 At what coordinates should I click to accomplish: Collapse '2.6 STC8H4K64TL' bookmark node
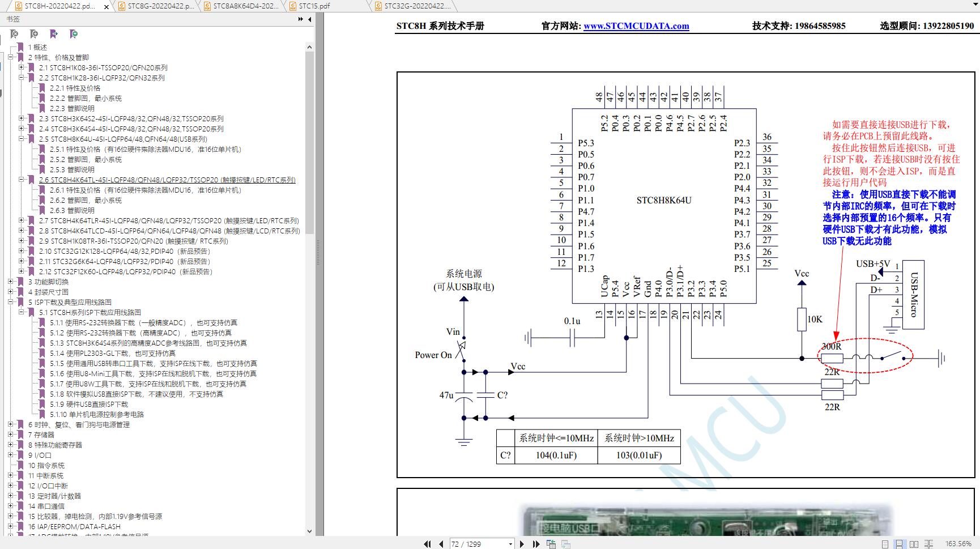pyautogui.click(x=22, y=180)
